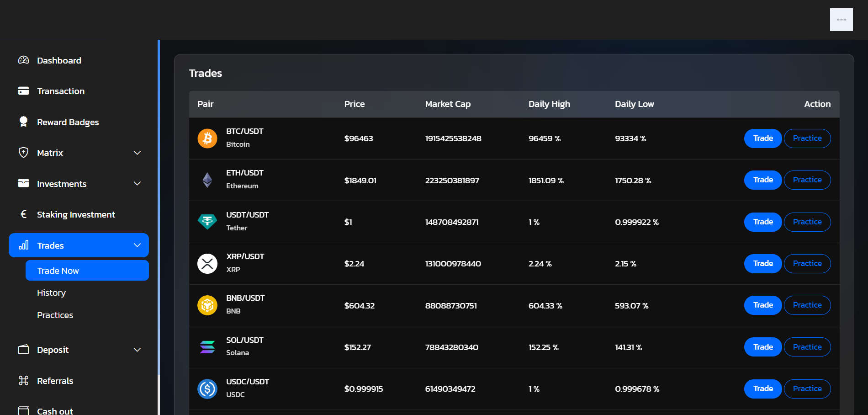The width and height of the screenshot is (868, 415).
Task: Click the XRP coin icon
Action: (x=207, y=264)
